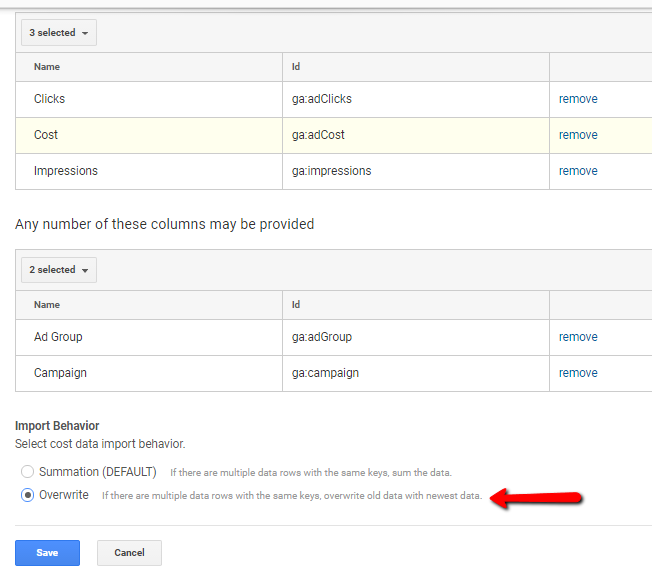Screen dimensions: 652x567
Task: Remove the Ad Group column
Action: click(578, 337)
